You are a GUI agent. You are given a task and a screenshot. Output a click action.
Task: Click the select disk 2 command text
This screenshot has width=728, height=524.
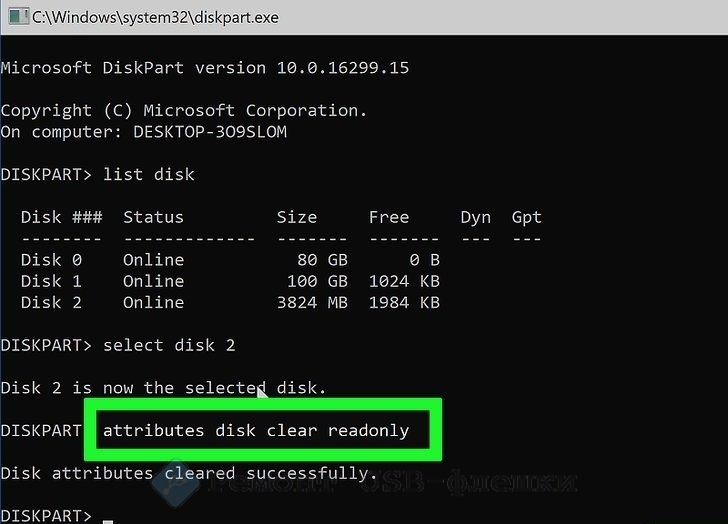click(169, 345)
